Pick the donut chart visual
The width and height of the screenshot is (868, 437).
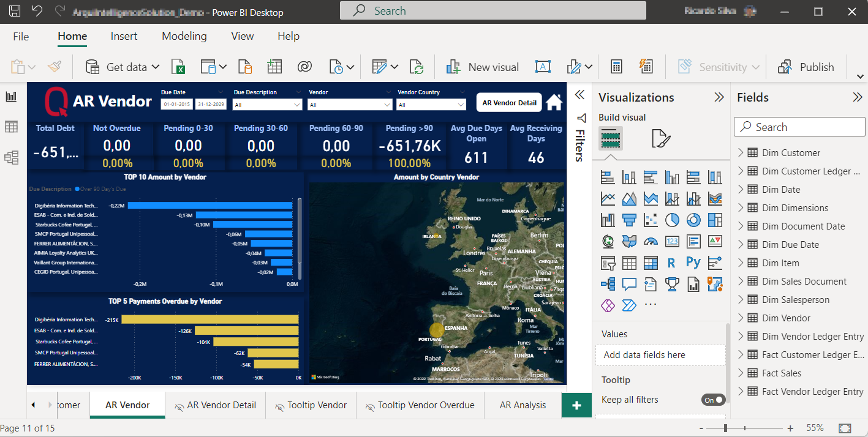tap(693, 220)
